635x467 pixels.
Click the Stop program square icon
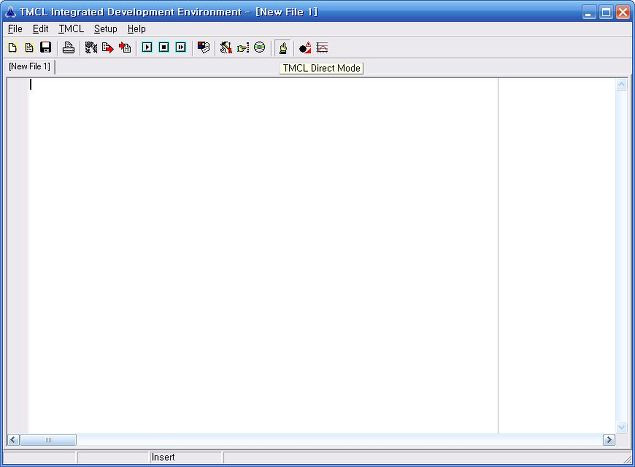164,47
